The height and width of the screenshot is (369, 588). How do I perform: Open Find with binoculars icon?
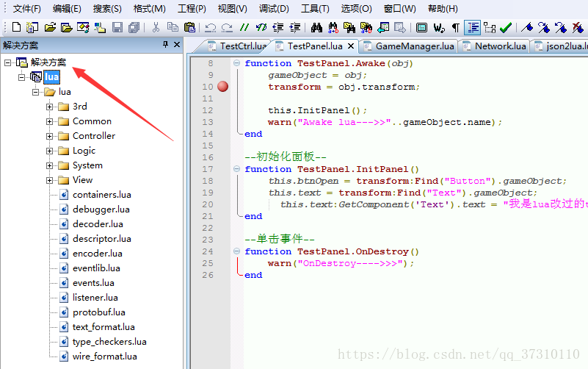pos(316,27)
